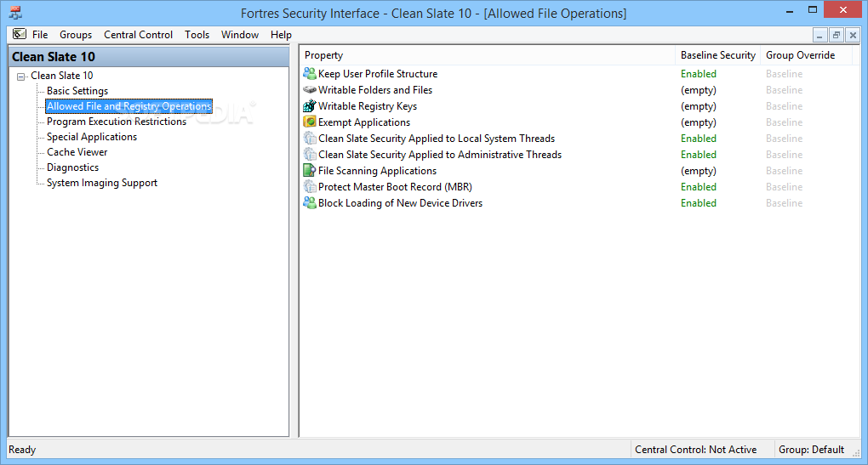Click (empty) value for File Scanning Applications

[699, 170]
